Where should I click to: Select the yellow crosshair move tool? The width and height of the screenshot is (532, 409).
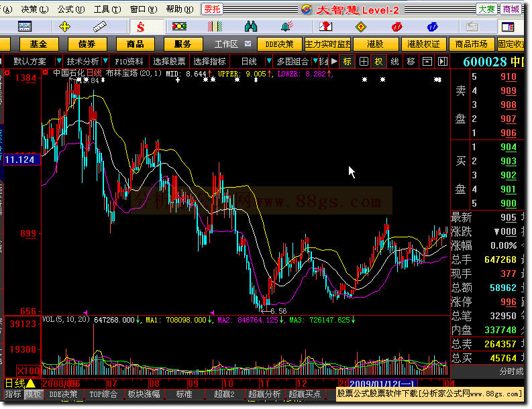point(64,26)
